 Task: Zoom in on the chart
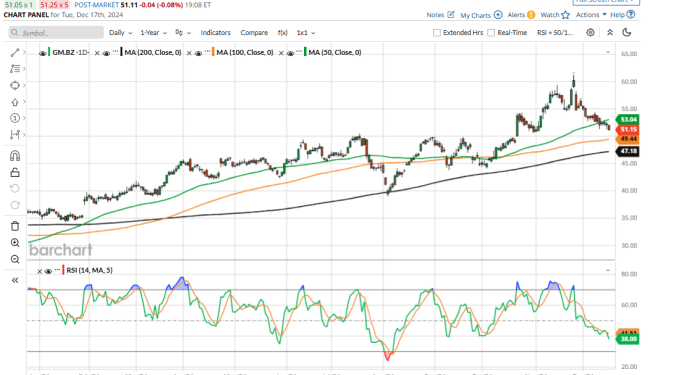point(15,242)
